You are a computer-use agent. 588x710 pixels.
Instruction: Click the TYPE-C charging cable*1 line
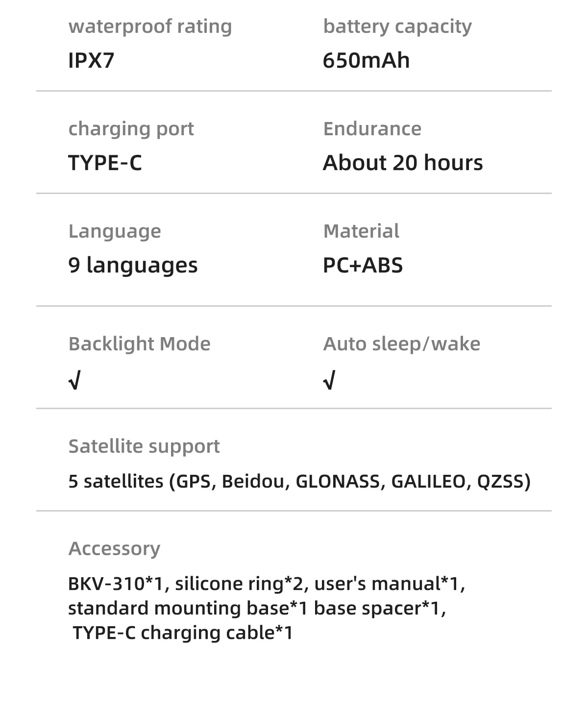point(183,633)
